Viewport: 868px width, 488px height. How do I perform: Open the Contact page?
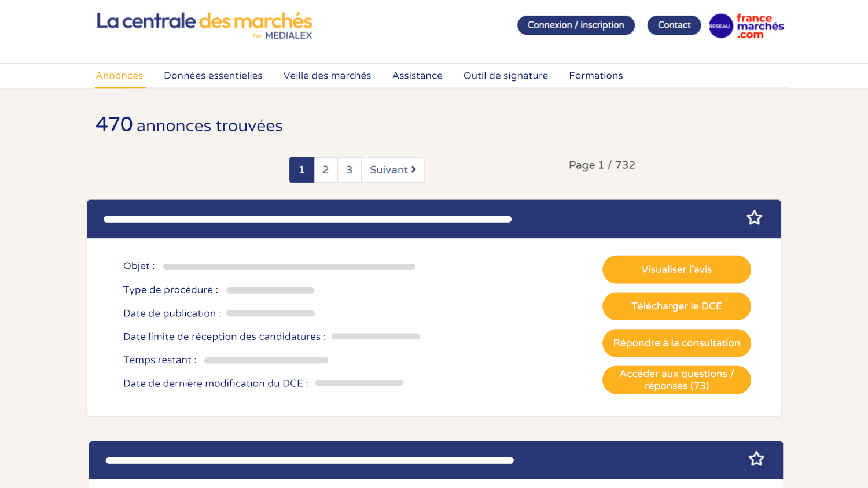tap(674, 25)
